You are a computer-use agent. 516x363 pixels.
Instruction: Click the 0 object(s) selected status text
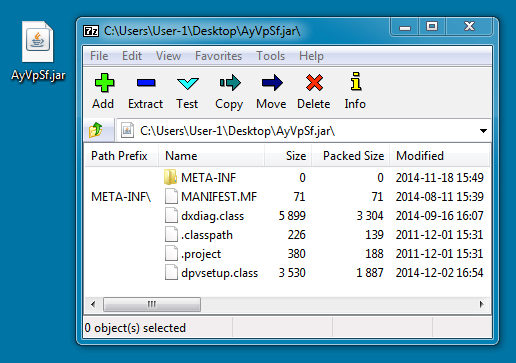click(135, 328)
